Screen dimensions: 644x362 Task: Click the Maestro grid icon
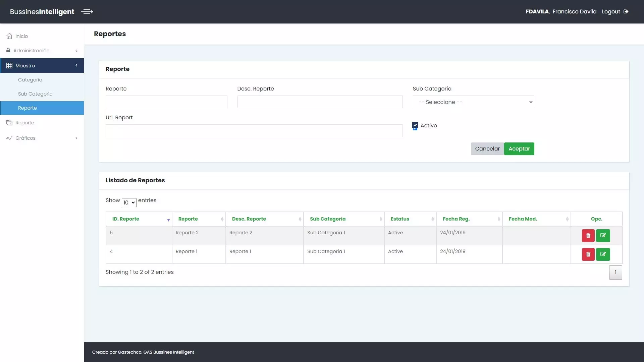(x=9, y=66)
